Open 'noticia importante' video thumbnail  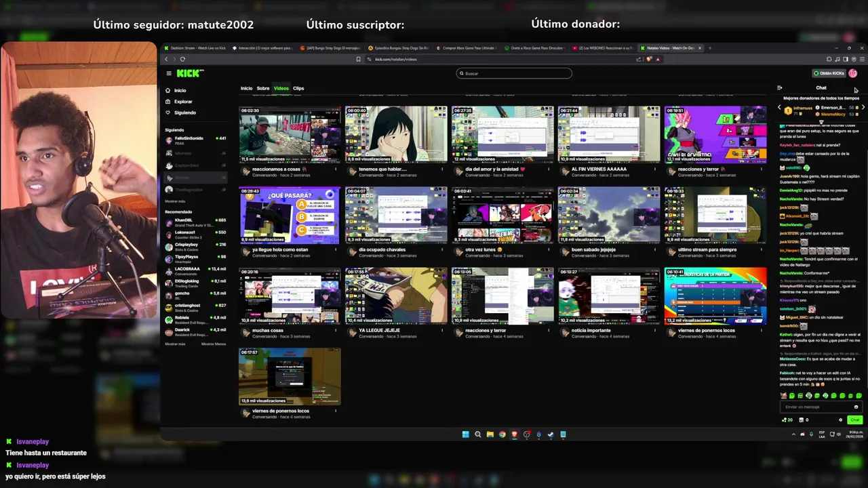click(x=609, y=296)
